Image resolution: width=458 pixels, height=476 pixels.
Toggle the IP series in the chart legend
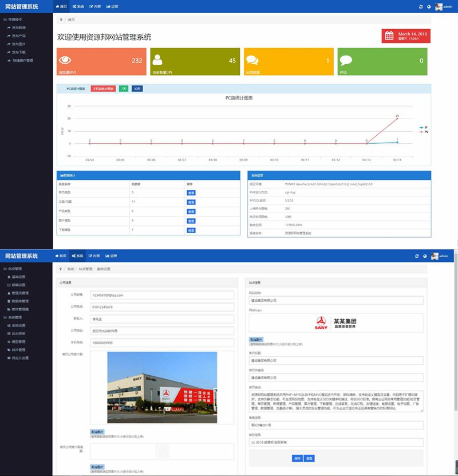(x=423, y=128)
